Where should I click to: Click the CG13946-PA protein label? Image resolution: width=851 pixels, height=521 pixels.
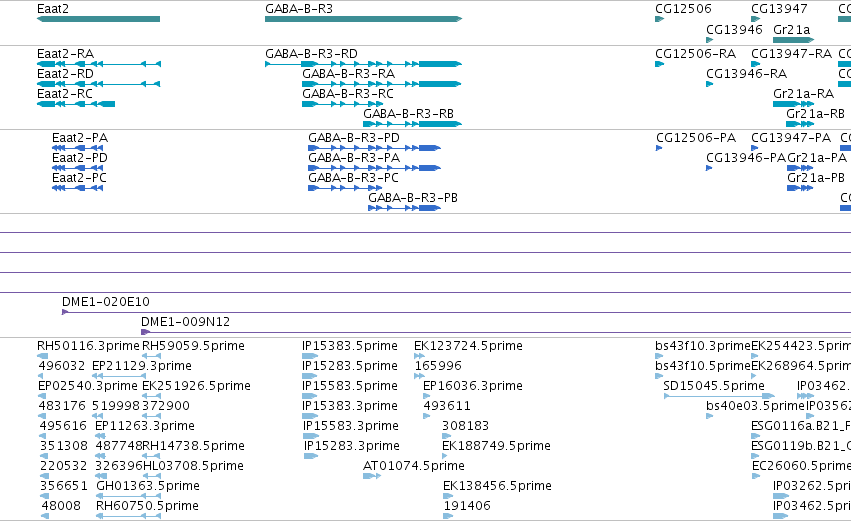746,158
